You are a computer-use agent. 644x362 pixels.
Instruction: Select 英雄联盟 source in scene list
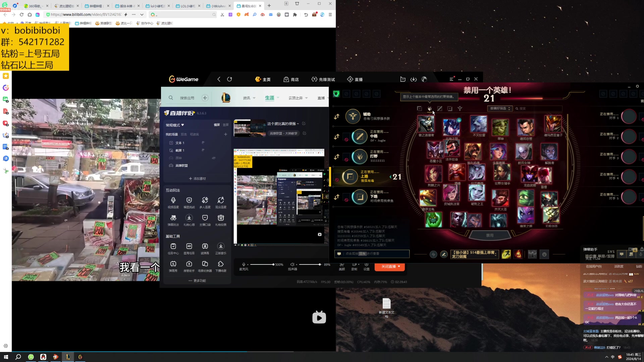pyautogui.click(x=181, y=166)
